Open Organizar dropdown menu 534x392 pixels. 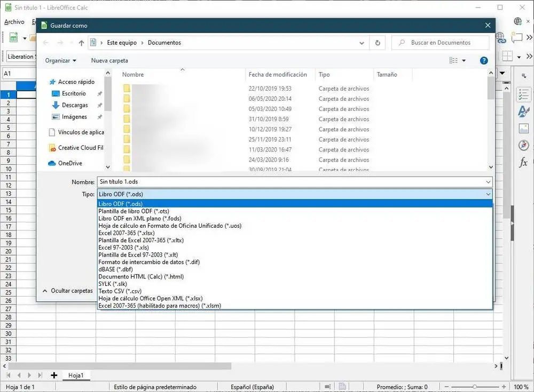[x=61, y=61]
